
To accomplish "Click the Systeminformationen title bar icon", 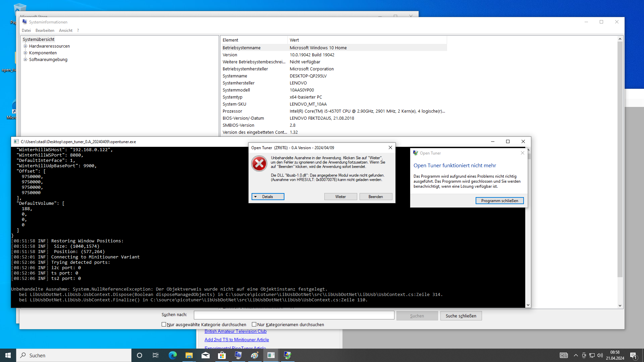I will click(24, 22).
